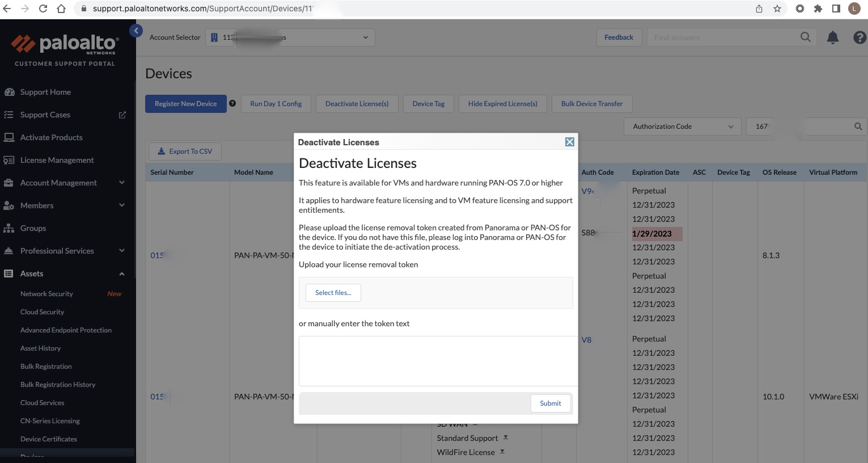Image resolution: width=868 pixels, height=463 pixels.
Task: Click the Select files button
Action: 333,293
